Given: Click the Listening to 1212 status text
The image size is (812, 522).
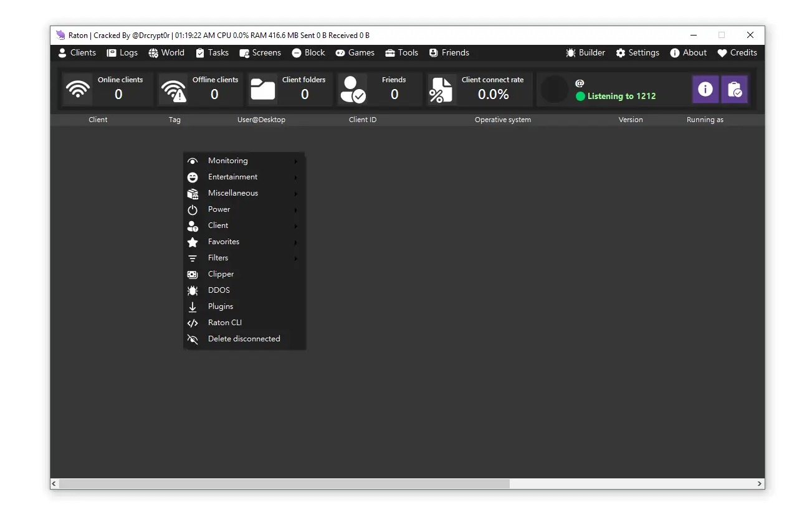Looking at the screenshot, I should pyautogui.click(x=621, y=97).
